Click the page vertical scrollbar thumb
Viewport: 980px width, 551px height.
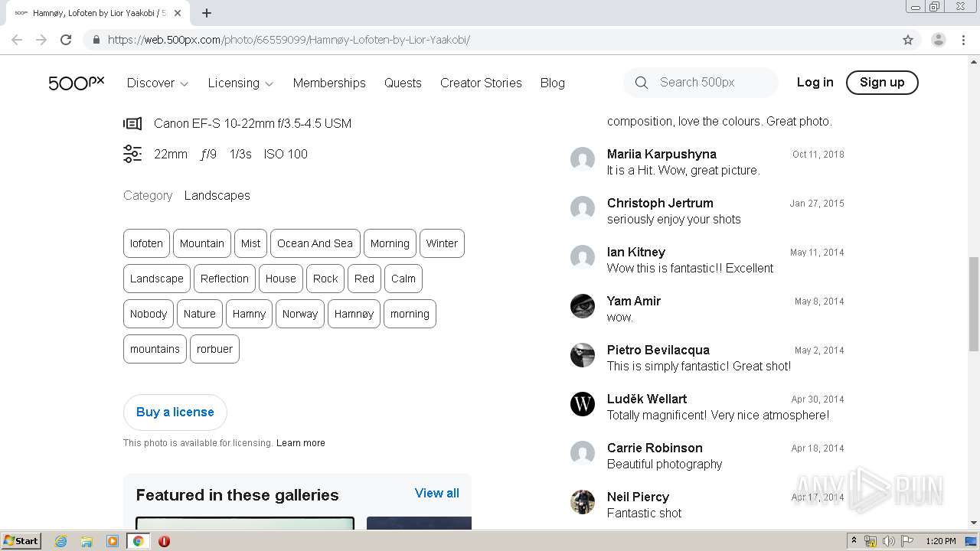coord(974,304)
